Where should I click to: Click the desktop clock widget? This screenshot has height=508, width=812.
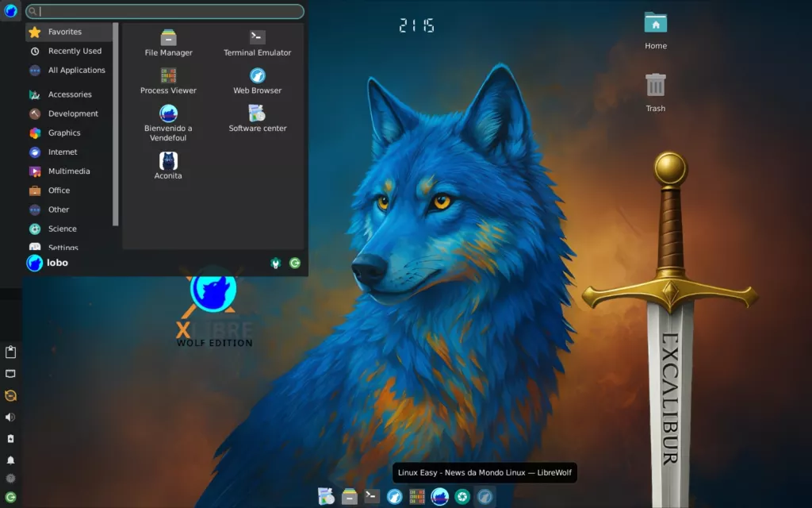coord(417,25)
